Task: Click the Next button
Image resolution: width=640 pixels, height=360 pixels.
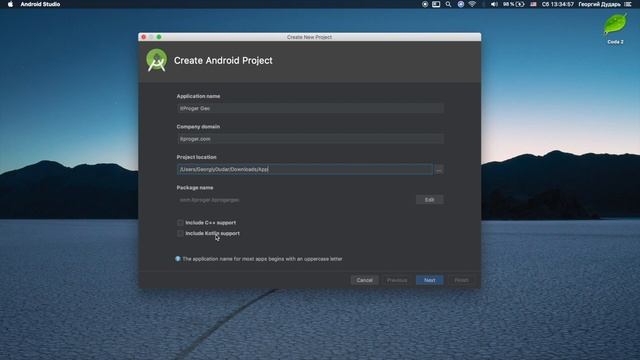Action: click(x=429, y=280)
